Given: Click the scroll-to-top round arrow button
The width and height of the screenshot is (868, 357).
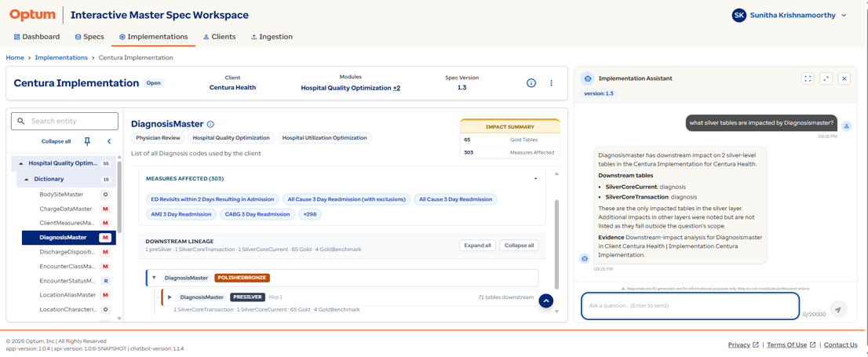Looking at the screenshot, I should (545, 301).
